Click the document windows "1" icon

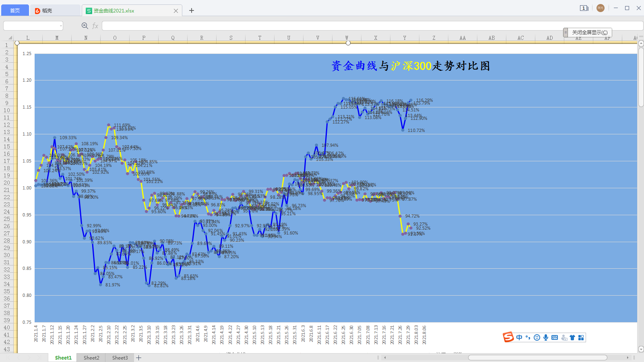(584, 8)
